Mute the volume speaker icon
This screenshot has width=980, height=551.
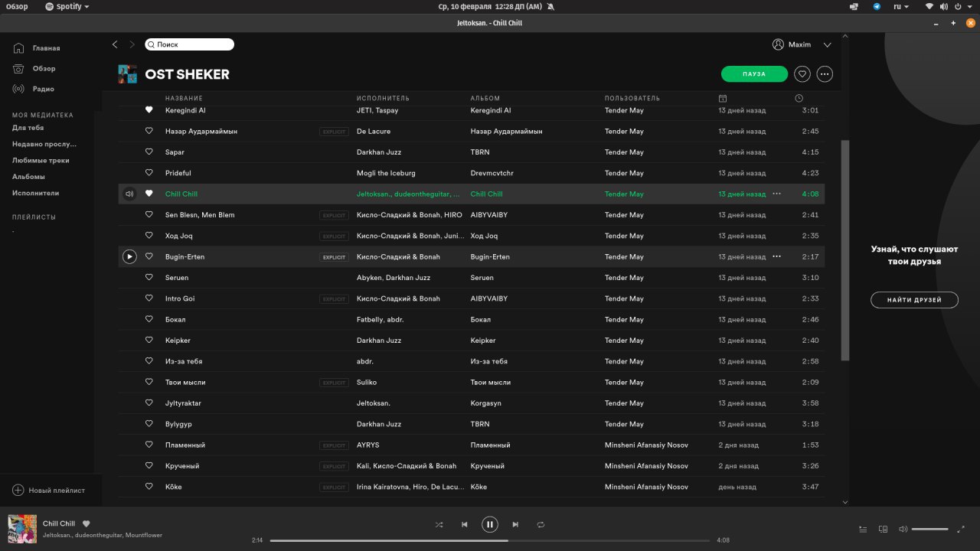(903, 529)
